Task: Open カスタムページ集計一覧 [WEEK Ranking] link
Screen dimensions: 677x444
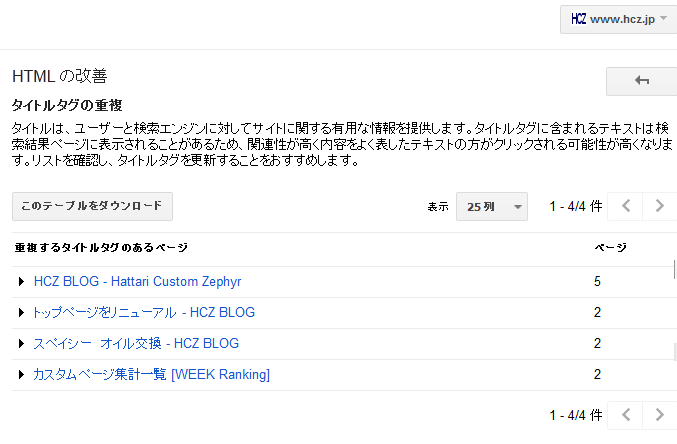Action: tap(152, 374)
